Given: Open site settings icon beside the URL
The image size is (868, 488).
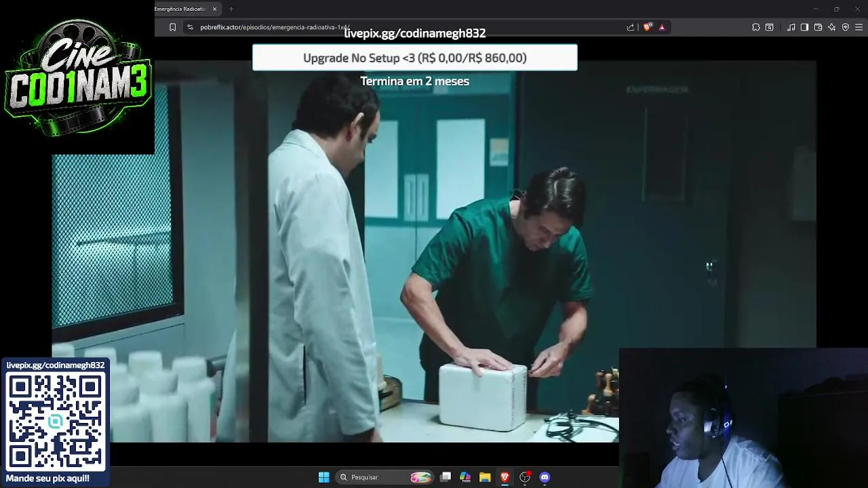Looking at the screenshot, I should [190, 27].
